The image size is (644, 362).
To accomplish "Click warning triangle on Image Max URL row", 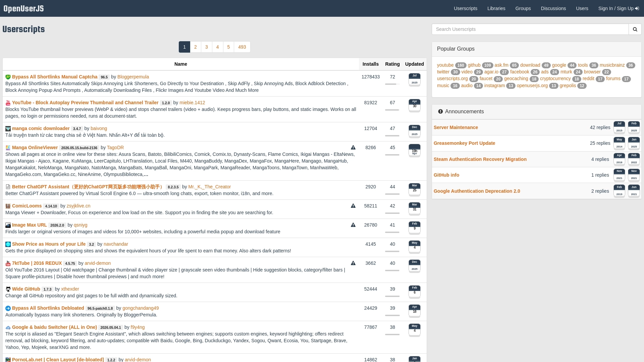I will pyautogui.click(x=353, y=225).
